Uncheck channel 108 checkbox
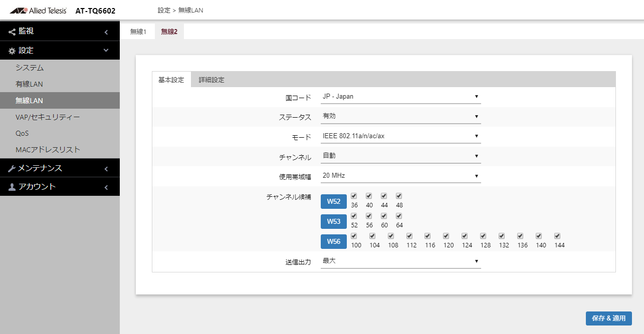This screenshot has width=644, height=334. 391,236
